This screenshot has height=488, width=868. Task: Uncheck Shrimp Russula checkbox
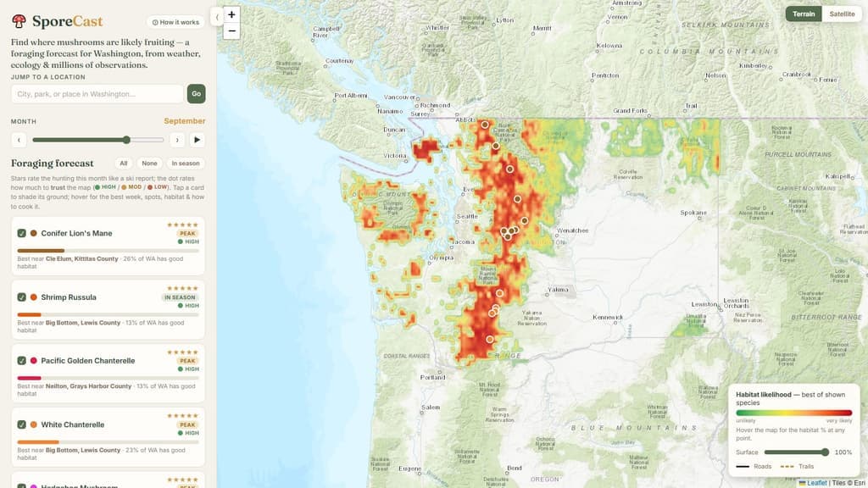click(x=21, y=297)
